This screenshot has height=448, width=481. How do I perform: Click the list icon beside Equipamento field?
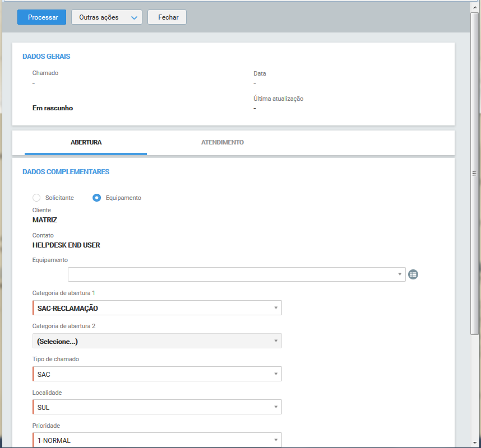coord(414,274)
